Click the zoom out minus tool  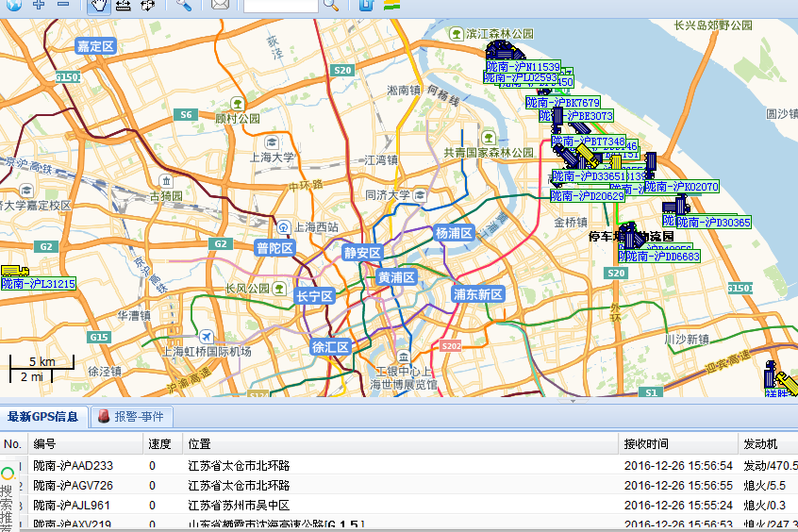(63, 5)
